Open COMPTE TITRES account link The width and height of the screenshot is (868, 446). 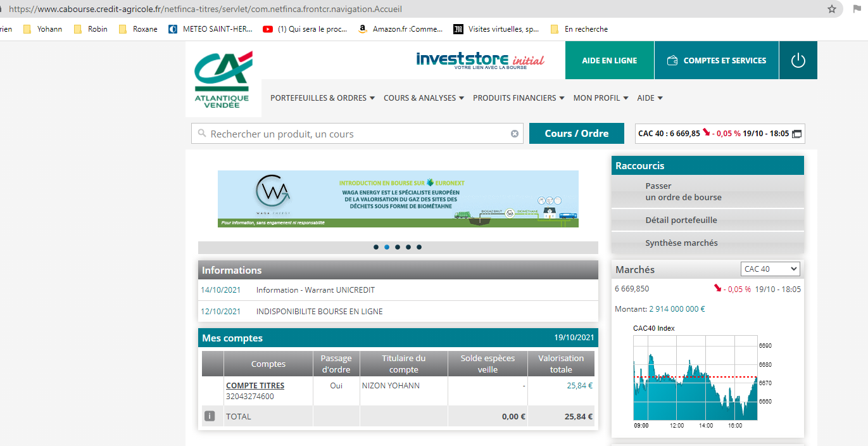tap(255, 385)
